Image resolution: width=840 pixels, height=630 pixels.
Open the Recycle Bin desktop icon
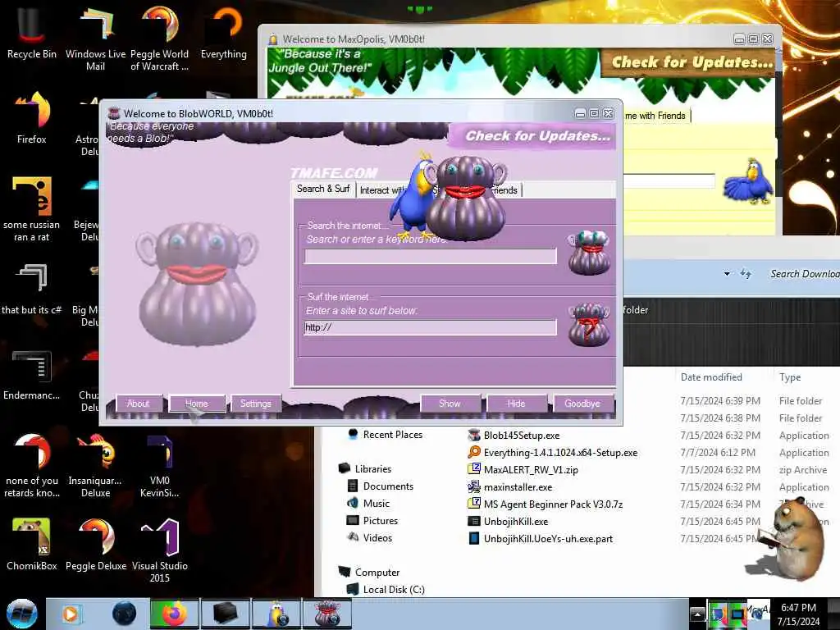click(x=32, y=32)
